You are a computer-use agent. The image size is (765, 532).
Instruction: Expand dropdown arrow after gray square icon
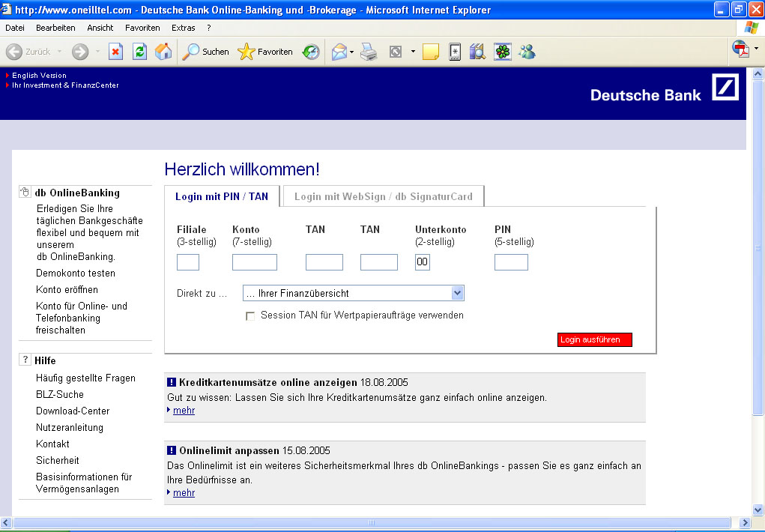(413, 51)
